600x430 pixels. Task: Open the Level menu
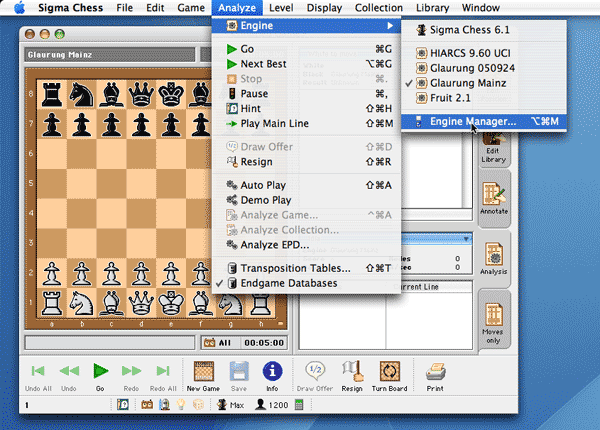click(281, 8)
